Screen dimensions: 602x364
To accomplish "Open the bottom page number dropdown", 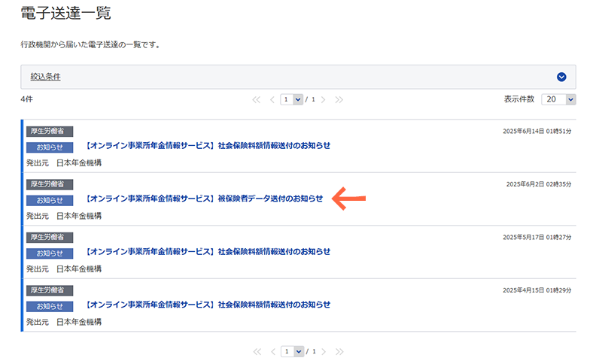I will coord(293,351).
